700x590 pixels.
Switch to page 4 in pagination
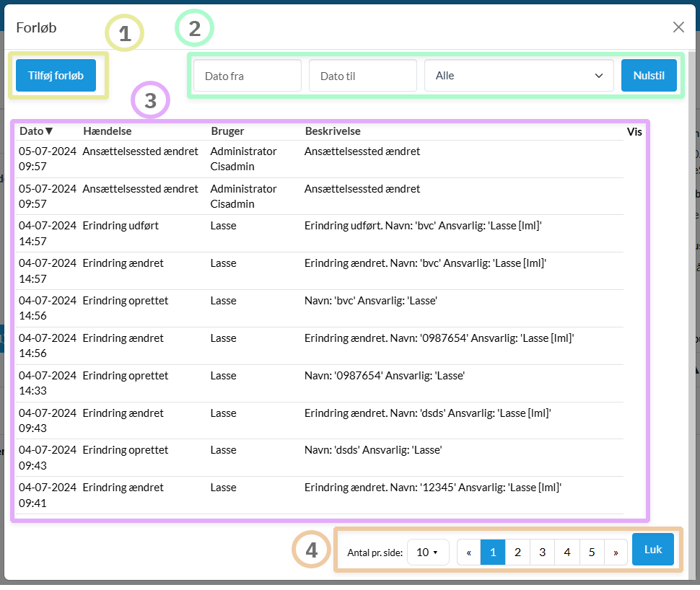click(566, 552)
